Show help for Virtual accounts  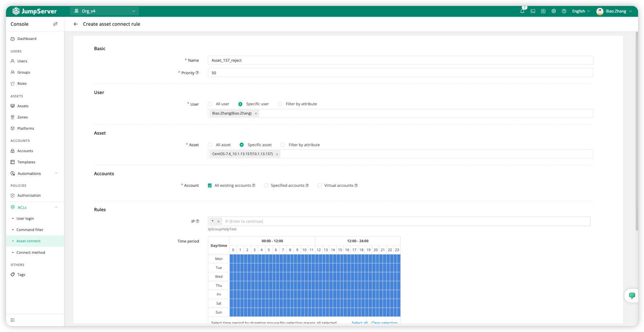[356, 185]
